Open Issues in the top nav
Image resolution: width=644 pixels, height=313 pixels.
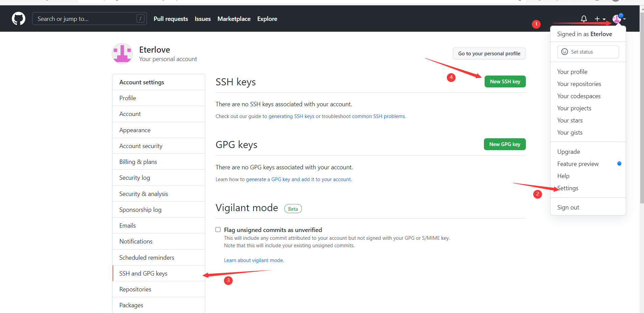point(203,19)
